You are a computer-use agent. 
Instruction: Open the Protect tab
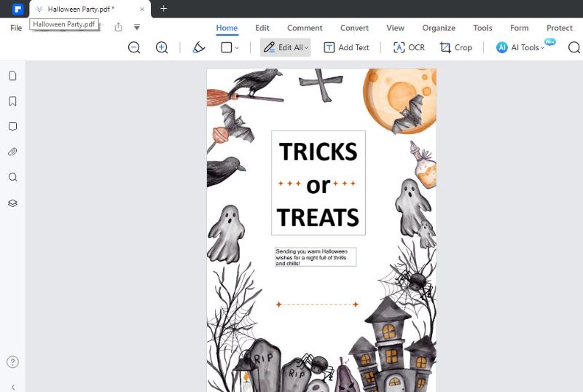tap(559, 28)
